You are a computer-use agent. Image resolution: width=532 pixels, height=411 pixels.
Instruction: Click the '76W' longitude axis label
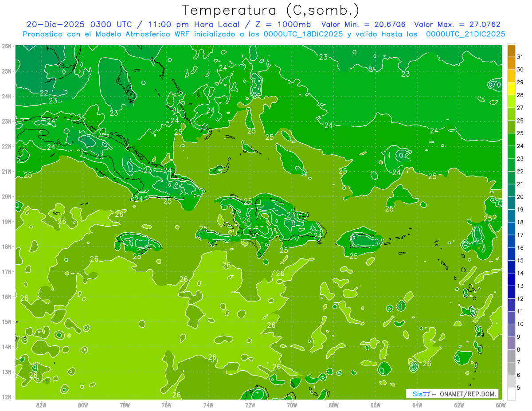coord(166,405)
